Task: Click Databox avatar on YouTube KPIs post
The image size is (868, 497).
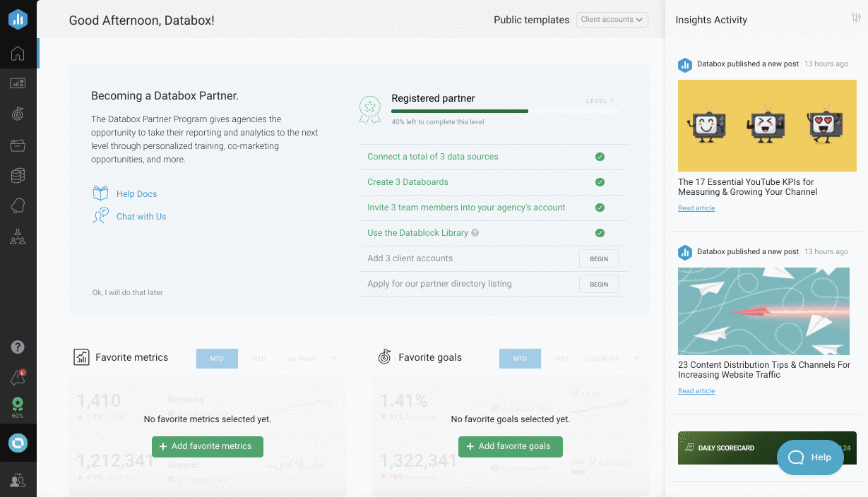Action: (684, 65)
